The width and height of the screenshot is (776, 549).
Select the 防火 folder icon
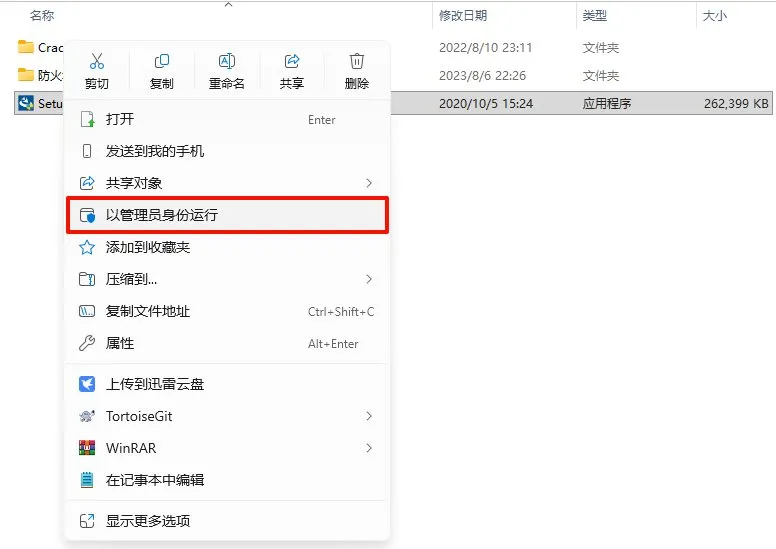click(x=26, y=75)
